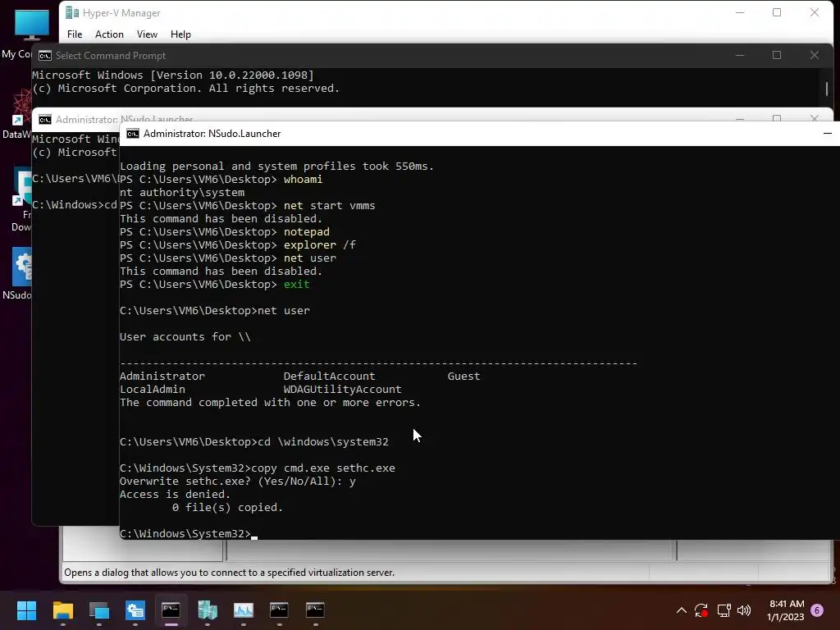The width and height of the screenshot is (840, 630).
Task: Click 'The command completed with one or more errors' line
Action: click(271, 402)
